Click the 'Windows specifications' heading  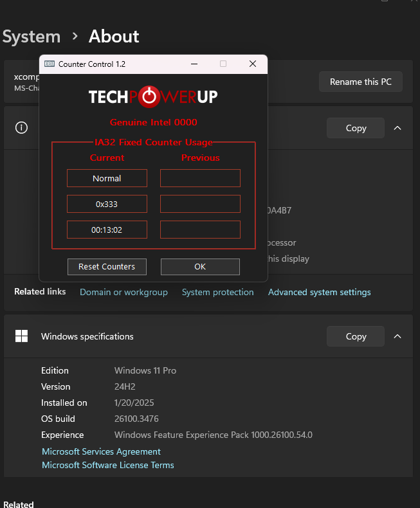pyautogui.click(x=87, y=336)
